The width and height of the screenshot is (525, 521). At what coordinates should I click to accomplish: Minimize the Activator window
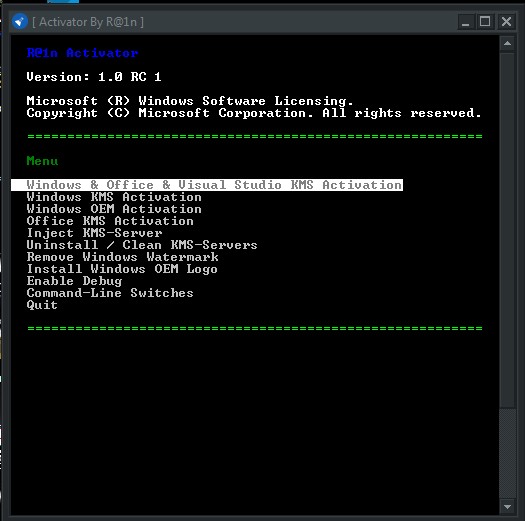point(466,22)
